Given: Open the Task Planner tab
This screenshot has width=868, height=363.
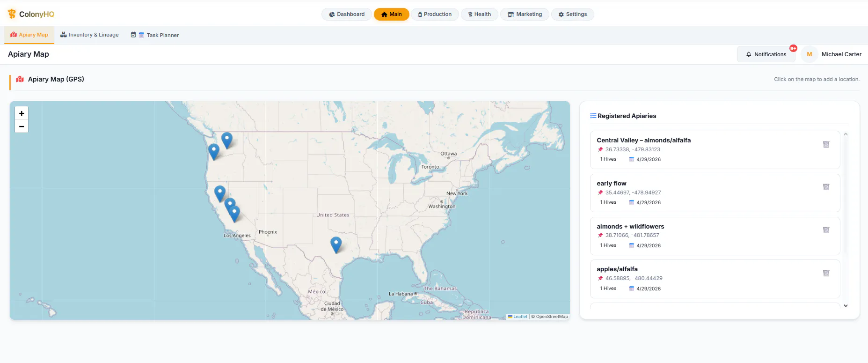Looking at the screenshot, I should [155, 35].
